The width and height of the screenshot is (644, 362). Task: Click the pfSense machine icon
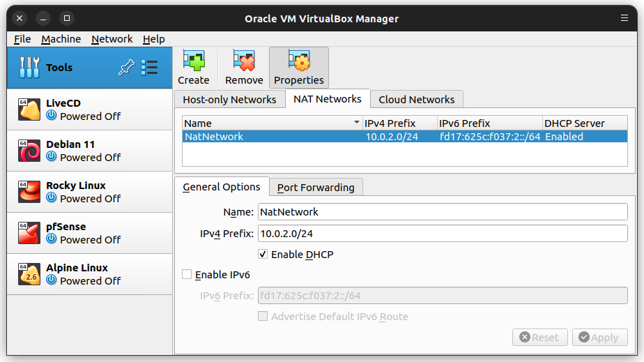coord(29,232)
